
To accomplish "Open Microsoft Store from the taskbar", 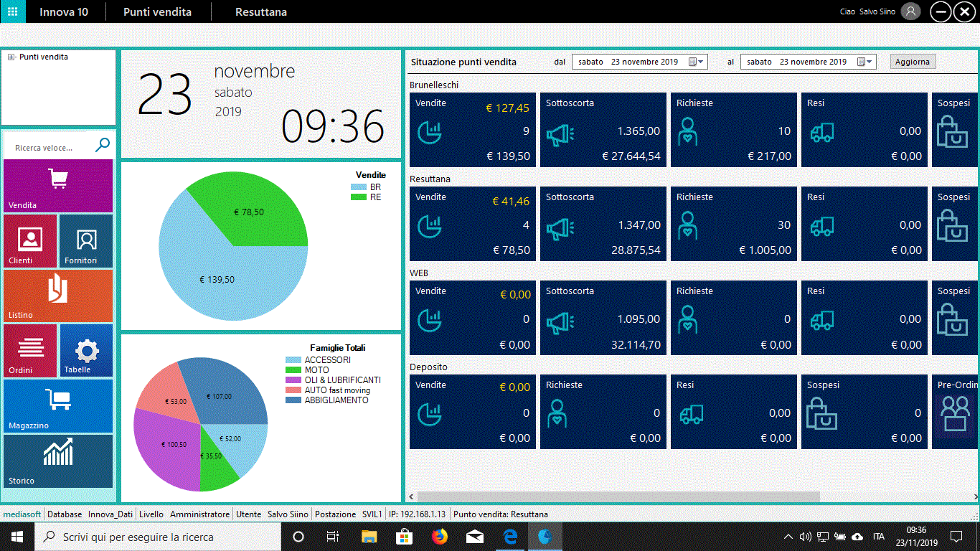I will (x=405, y=537).
